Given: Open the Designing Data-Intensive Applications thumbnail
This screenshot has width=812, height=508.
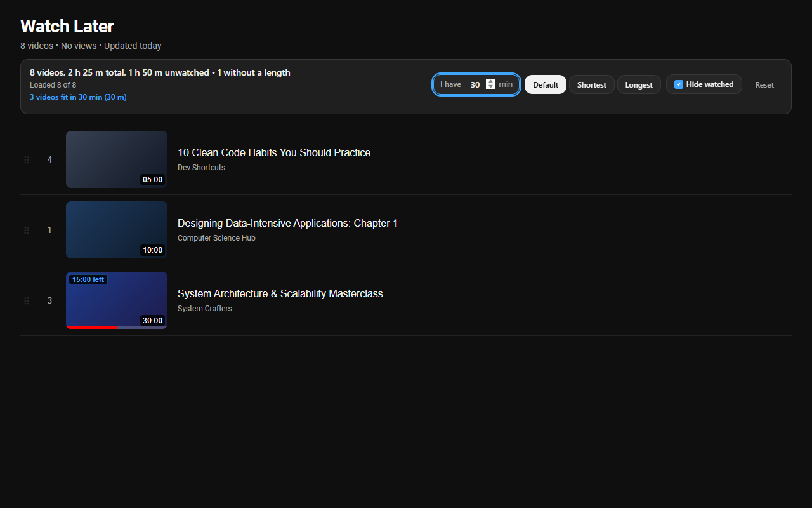Looking at the screenshot, I should click(117, 230).
